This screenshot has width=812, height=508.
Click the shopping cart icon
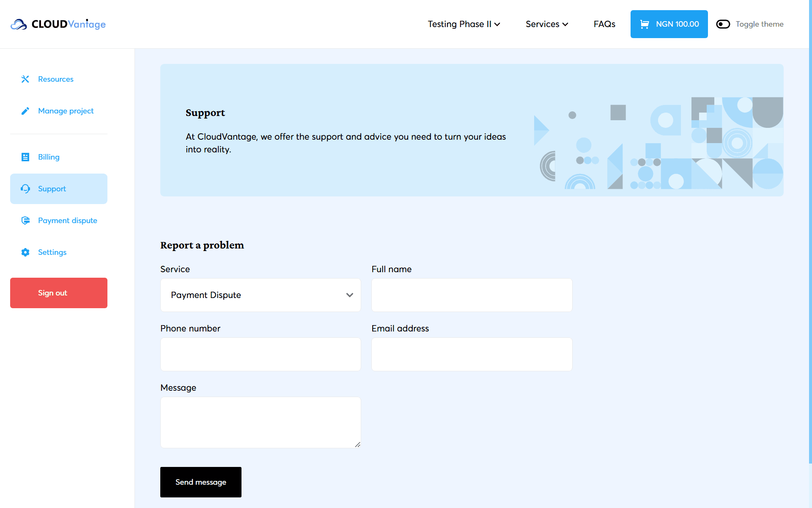coord(645,24)
